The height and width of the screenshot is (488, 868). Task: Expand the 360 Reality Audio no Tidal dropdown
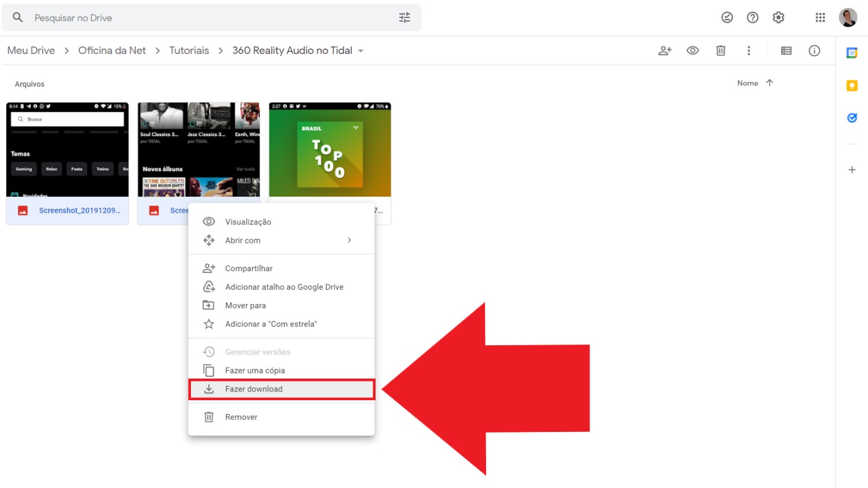point(361,51)
